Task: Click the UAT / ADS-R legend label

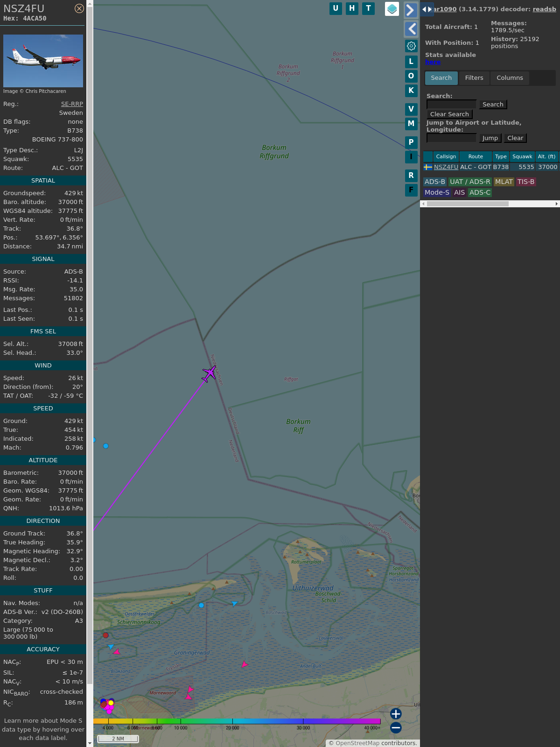Action: click(470, 182)
